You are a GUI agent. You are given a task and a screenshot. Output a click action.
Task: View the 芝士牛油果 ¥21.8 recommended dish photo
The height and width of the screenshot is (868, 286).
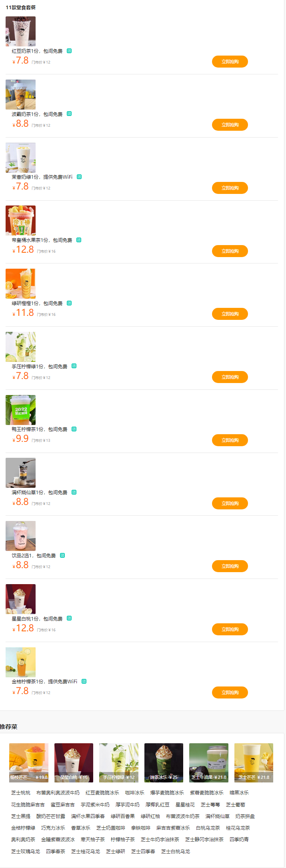(209, 762)
